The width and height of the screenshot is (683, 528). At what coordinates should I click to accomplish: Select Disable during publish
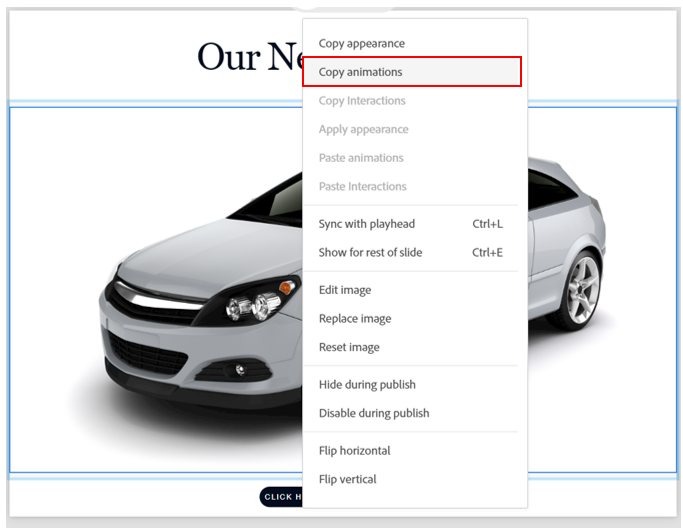(373, 414)
